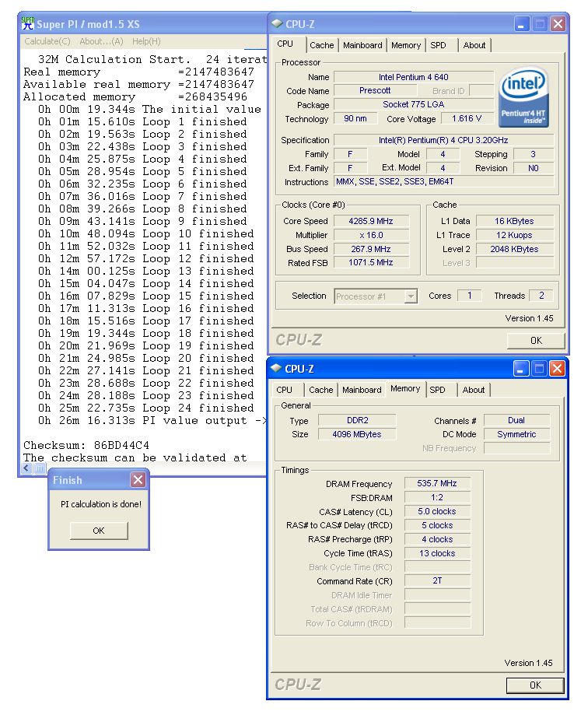Close the bottom CPU-Z Memory window
The image size is (588, 715).
click(557, 369)
